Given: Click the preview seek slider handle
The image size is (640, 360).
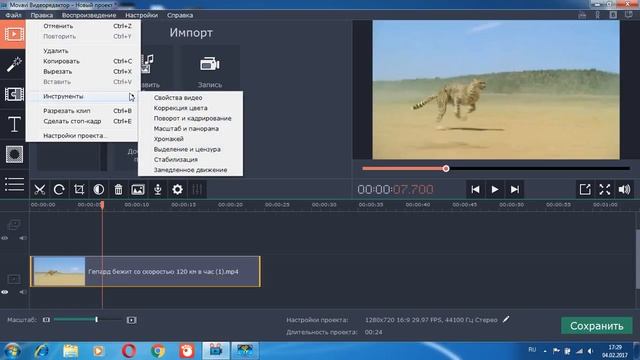Looking at the screenshot, I should click(446, 168).
